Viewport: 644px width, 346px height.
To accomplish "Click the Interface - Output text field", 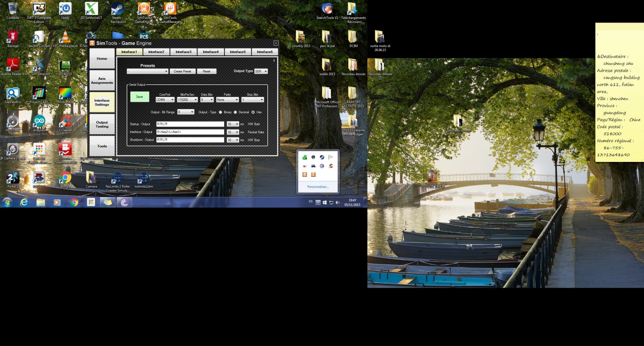I will pyautogui.click(x=190, y=132).
